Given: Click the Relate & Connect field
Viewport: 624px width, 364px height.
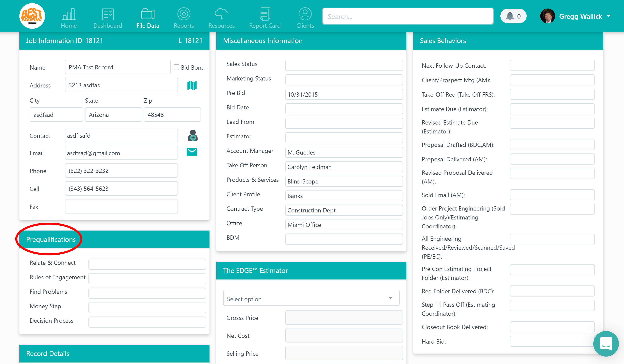Looking at the screenshot, I should [147, 264].
